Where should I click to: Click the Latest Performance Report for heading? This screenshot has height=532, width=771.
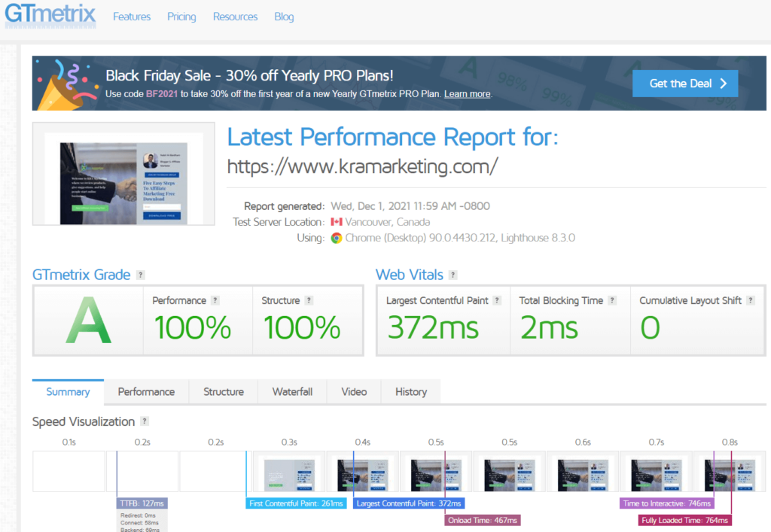(393, 137)
